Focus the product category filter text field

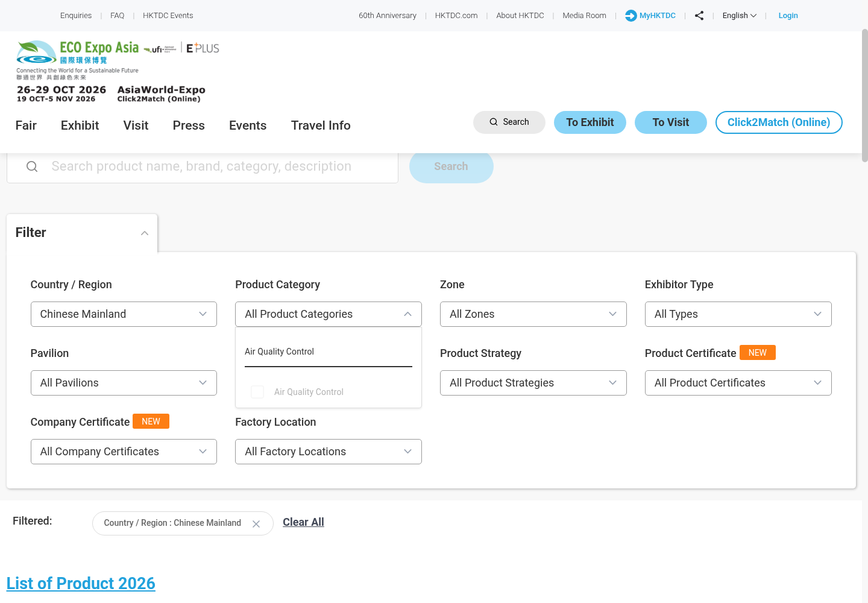click(329, 352)
